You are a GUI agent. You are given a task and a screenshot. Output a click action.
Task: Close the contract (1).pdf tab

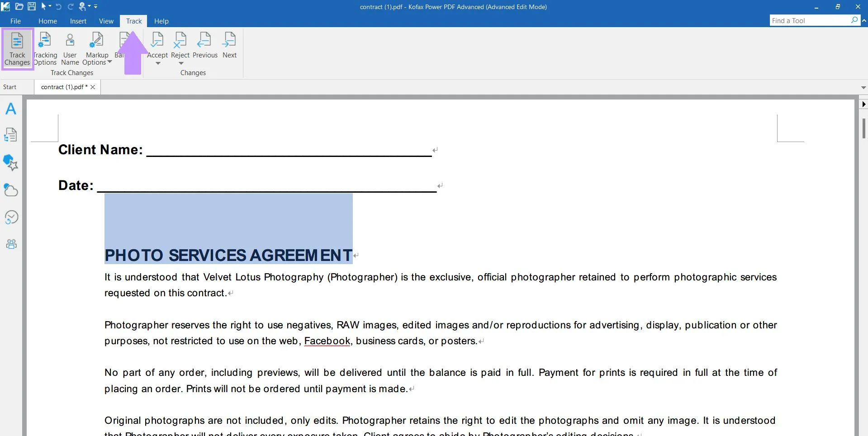tap(93, 87)
